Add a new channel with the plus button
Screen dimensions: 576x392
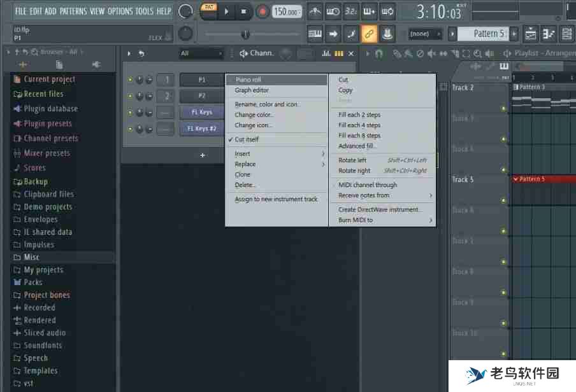click(x=203, y=155)
